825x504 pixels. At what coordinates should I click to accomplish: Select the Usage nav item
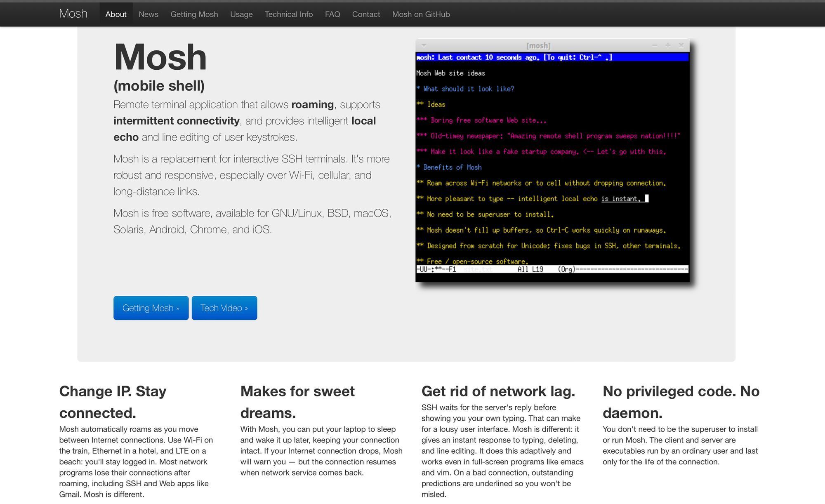pos(241,14)
